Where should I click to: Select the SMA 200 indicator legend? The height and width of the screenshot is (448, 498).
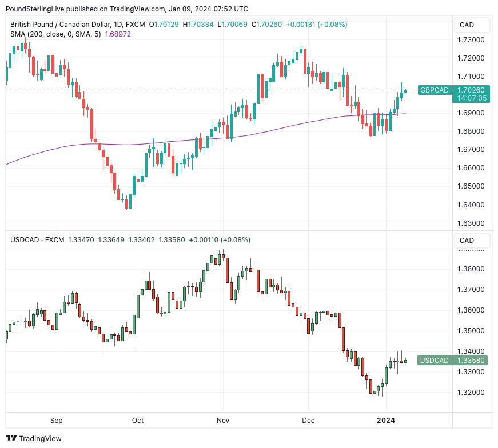(x=55, y=34)
